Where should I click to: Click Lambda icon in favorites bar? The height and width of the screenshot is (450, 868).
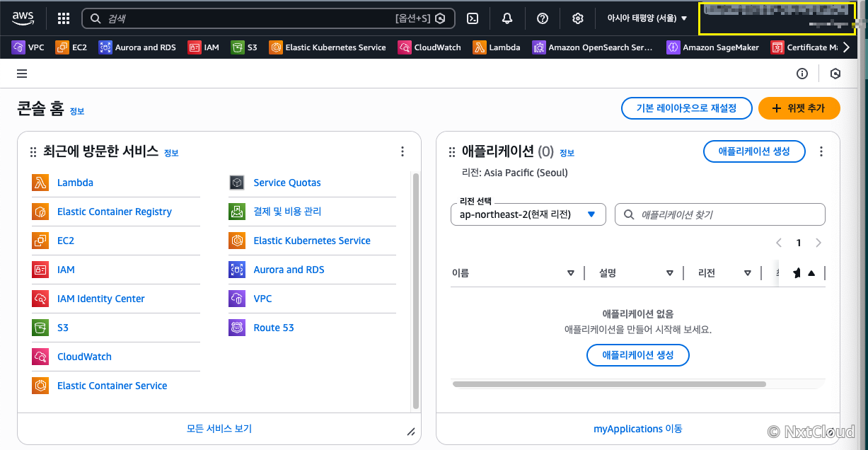coord(479,47)
